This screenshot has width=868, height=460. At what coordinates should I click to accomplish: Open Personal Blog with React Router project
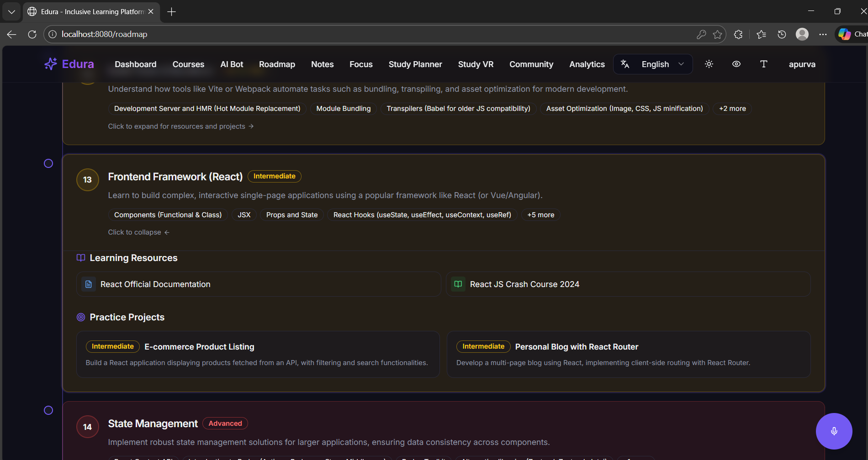[629, 354]
